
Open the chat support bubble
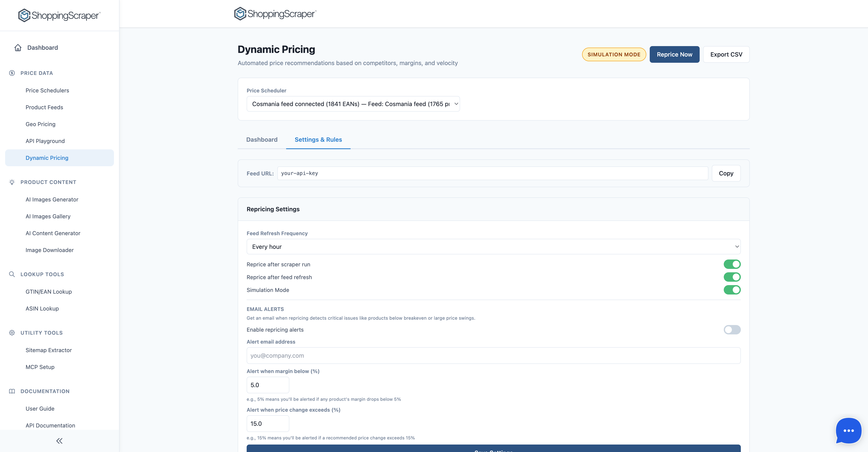(848, 430)
